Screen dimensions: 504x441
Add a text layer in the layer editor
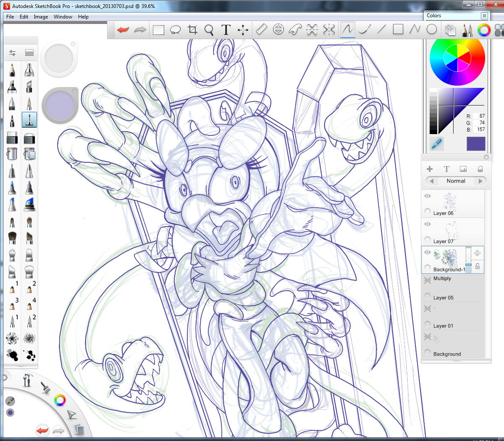click(446, 169)
